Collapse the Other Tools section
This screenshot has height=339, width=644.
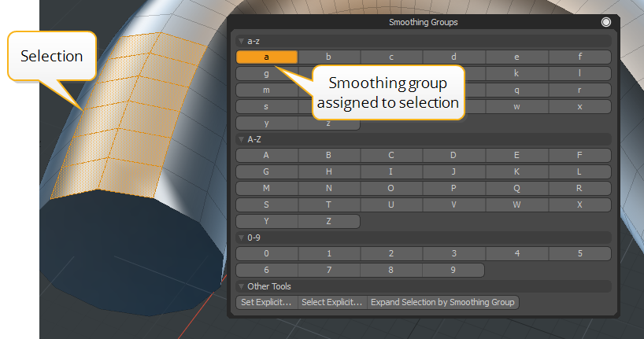tap(242, 286)
